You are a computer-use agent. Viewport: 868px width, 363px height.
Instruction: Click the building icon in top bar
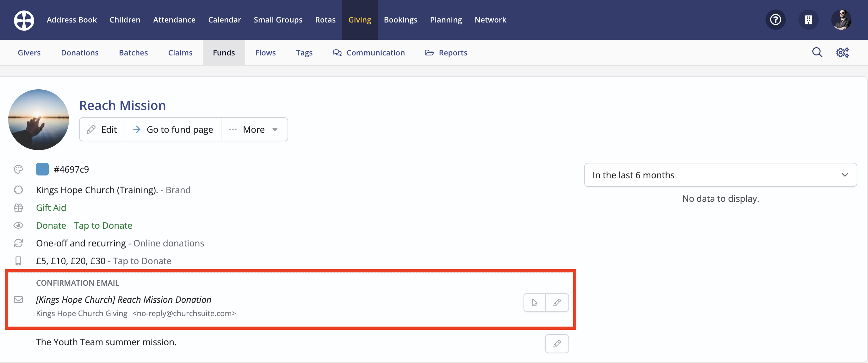click(x=808, y=20)
